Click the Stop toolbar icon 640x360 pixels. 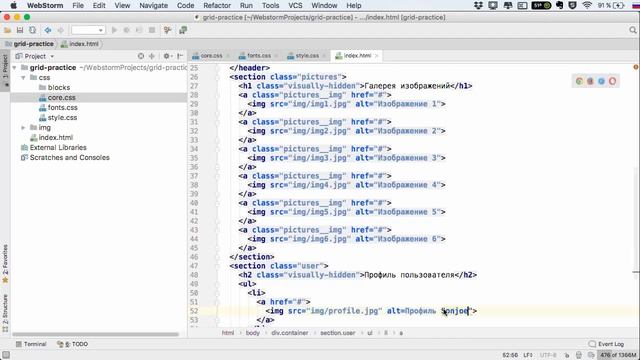(152, 30)
